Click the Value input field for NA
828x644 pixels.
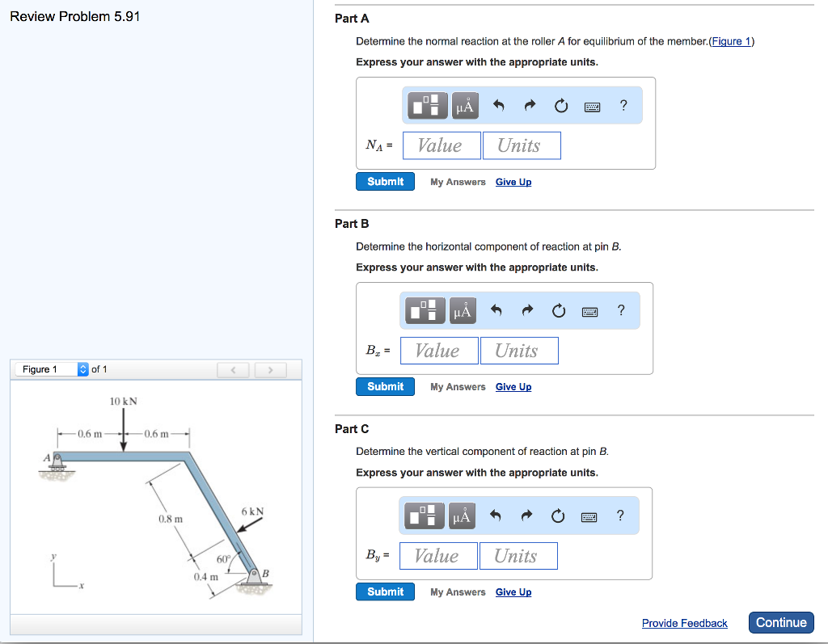(441, 145)
